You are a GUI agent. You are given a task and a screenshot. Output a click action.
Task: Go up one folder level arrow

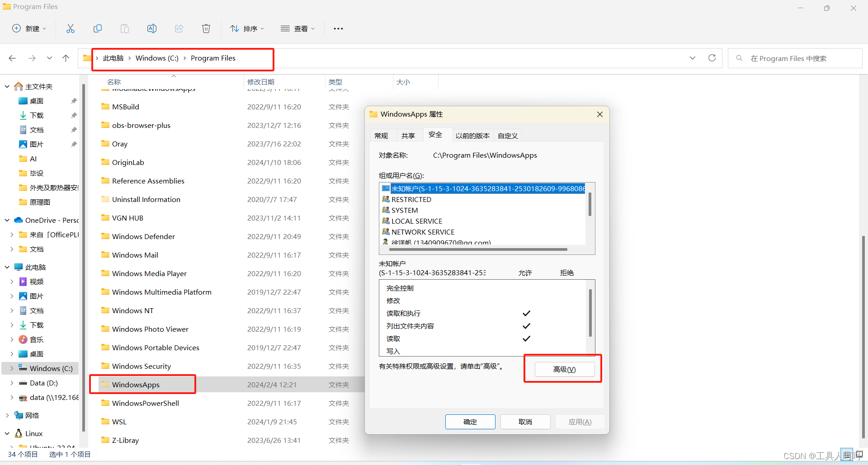(x=66, y=58)
